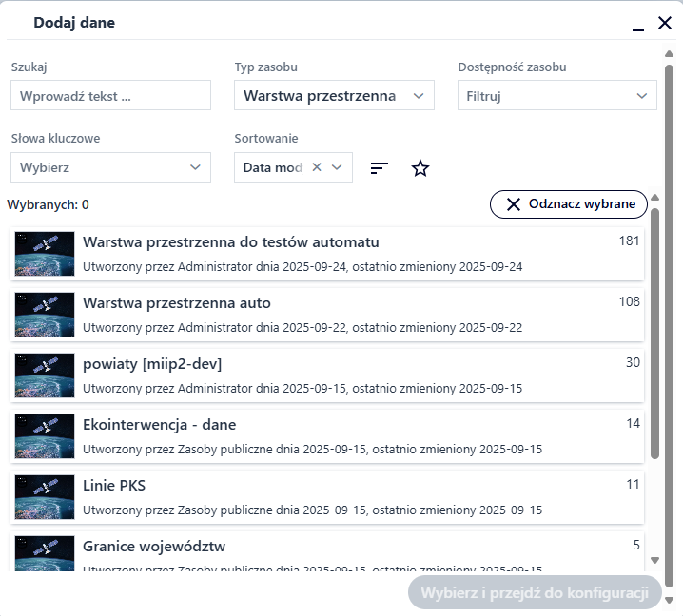The image size is (683, 616).
Task: Select the Granice województw item
Action: 326,553
